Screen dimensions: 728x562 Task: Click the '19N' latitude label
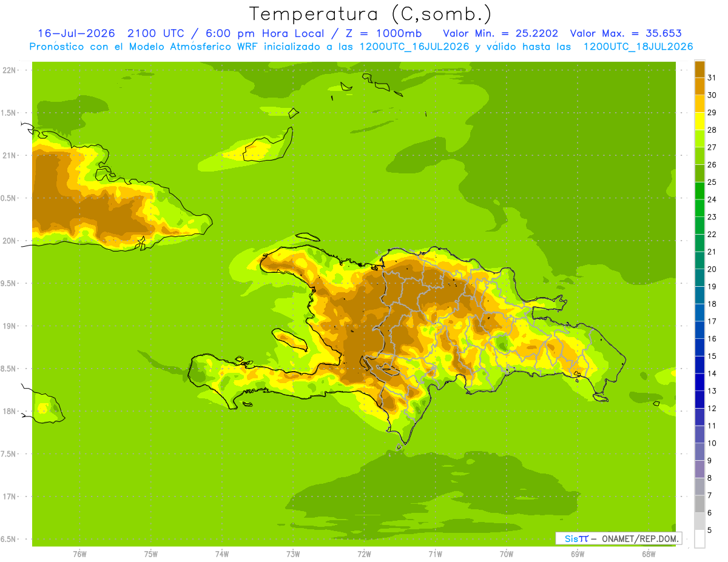pos(10,326)
